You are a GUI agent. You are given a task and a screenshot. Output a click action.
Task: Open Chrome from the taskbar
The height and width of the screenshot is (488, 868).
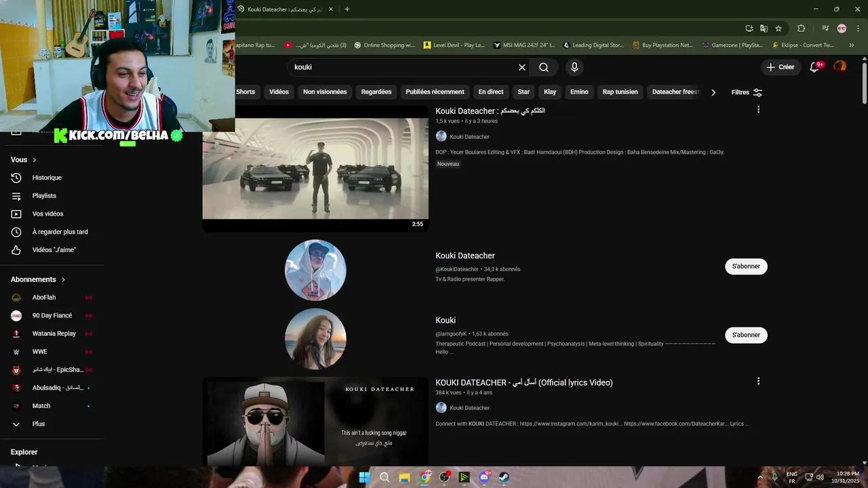(425, 477)
